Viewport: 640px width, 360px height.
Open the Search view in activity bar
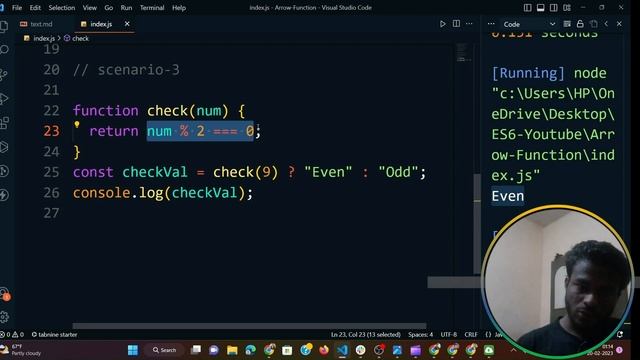[4, 50]
